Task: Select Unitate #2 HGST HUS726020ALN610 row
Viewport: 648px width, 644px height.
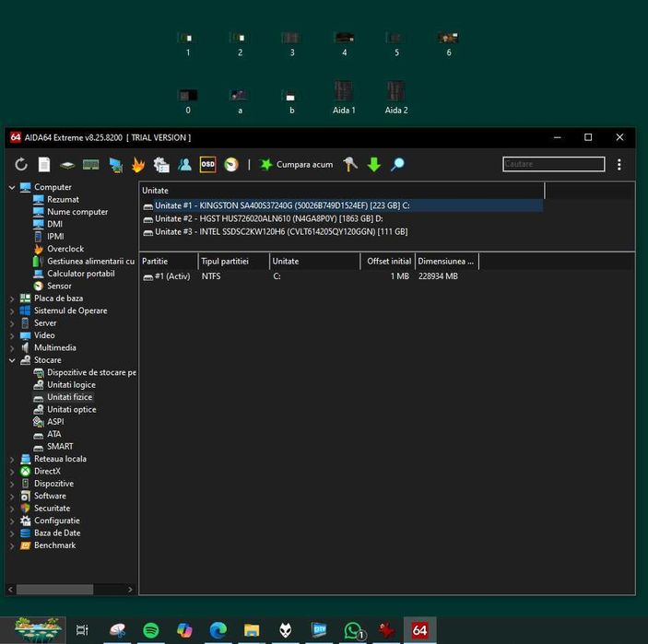Action: point(342,219)
